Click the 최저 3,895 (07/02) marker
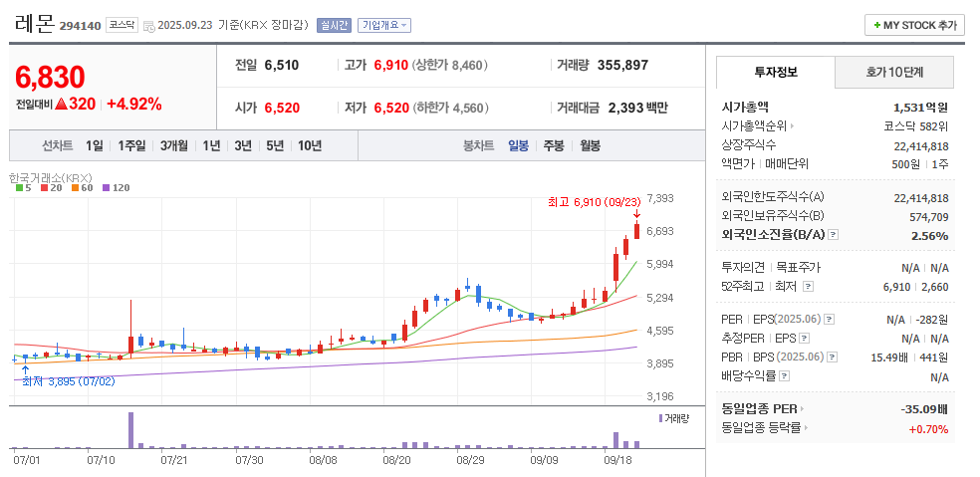 coord(69,381)
